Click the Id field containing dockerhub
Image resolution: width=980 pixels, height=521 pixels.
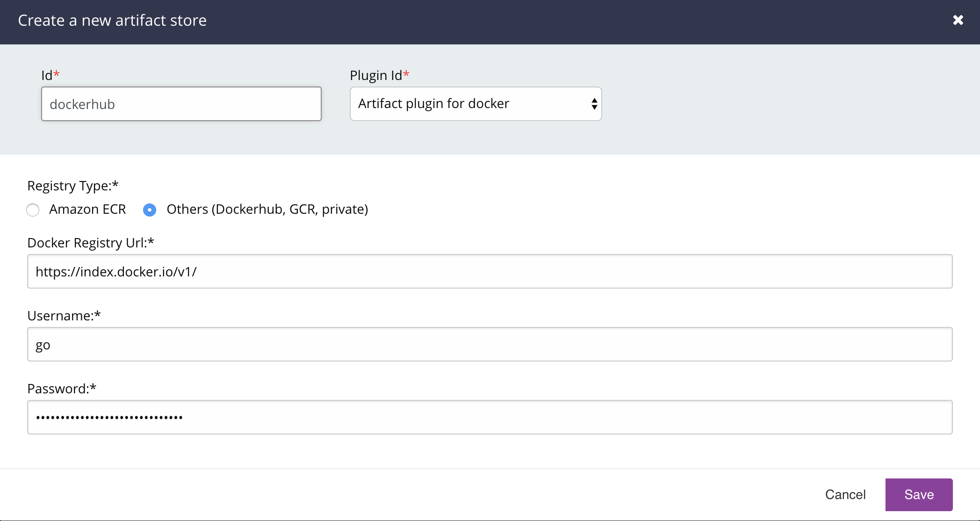[x=181, y=104]
